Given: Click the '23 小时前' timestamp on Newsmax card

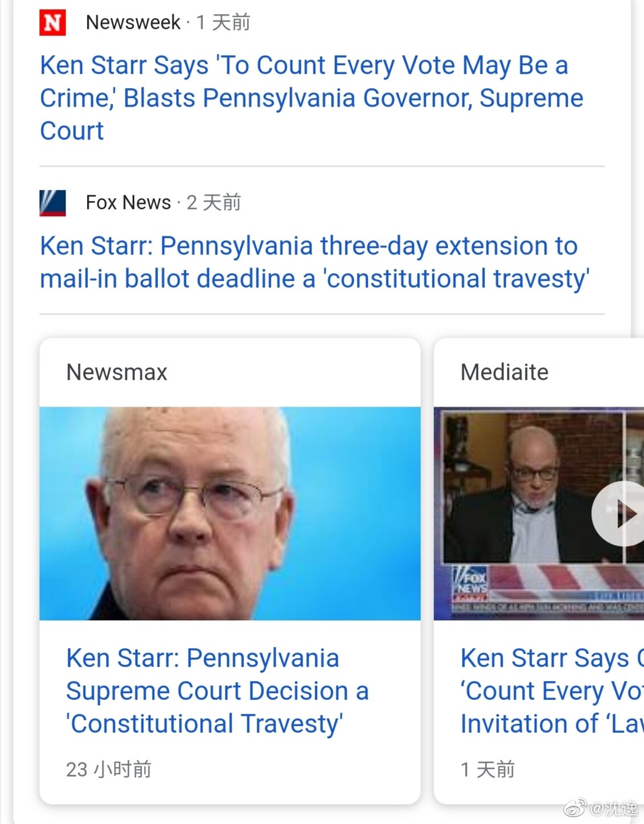Looking at the screenshot, I should point(109,769).
